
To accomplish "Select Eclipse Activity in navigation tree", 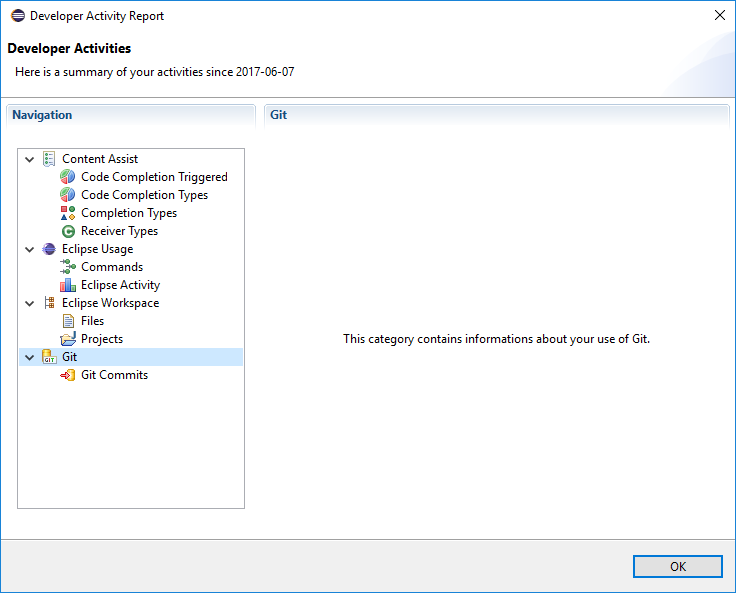I will click(x=120, y=285).
